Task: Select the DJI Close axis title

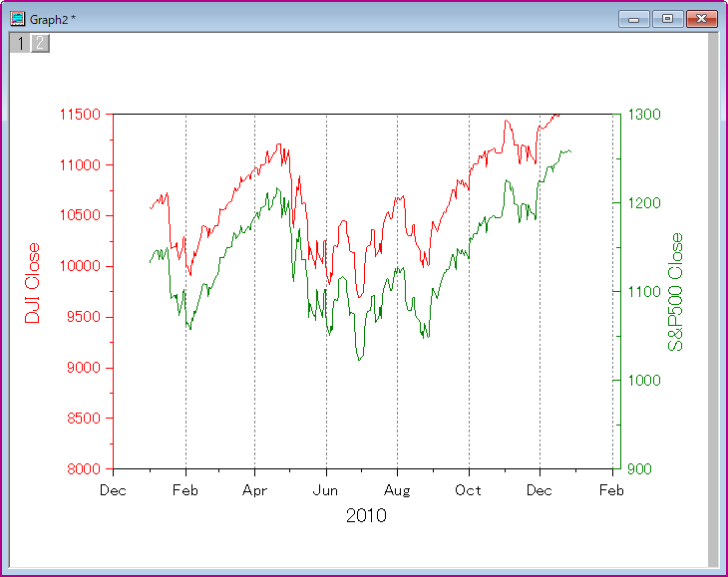Action: (x=33, y=283)
